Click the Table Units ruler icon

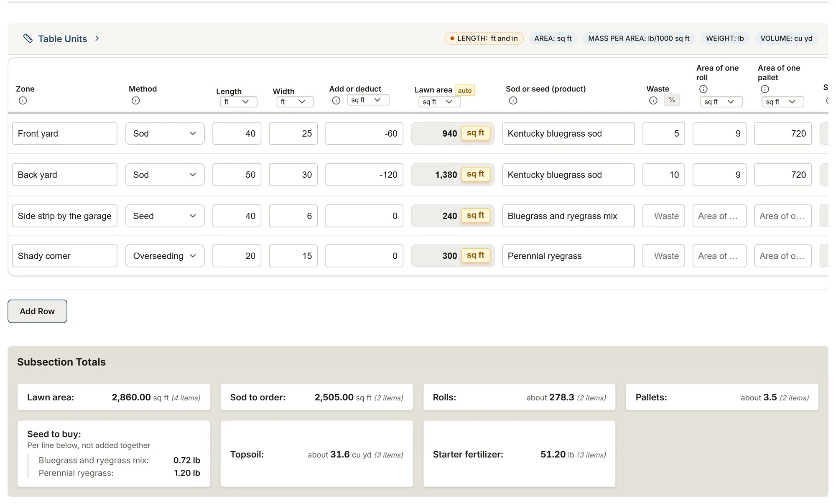(28, 38)
